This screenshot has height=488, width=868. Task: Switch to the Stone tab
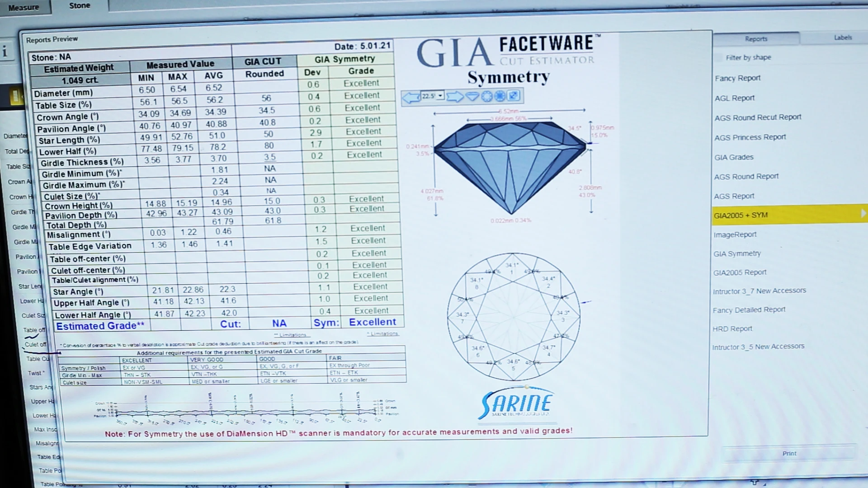pyautogui.click(x=80, y=6)
